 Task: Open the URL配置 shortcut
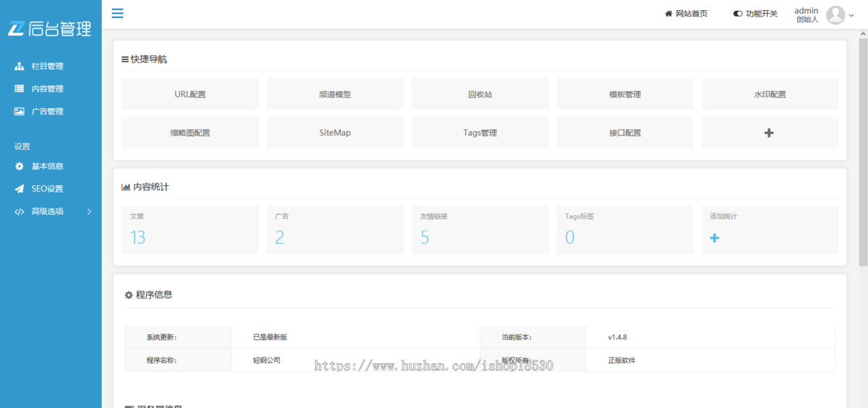[x=190, y=94]
